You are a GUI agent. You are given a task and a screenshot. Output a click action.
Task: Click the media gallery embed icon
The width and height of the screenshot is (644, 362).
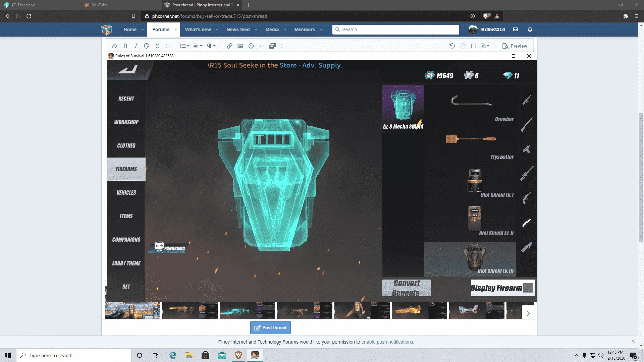tap(272, 46)
